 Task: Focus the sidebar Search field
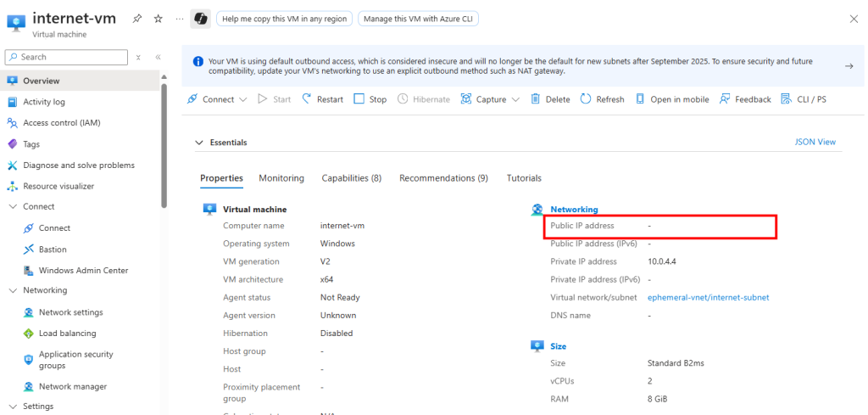point(66,57)
